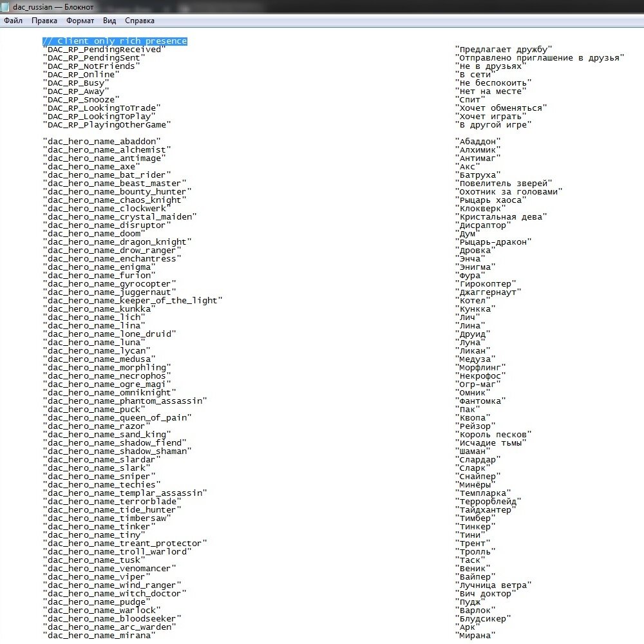The height and width of the screenshot is (644, 644).
Task: Click the "dac_hero_name_abaddon" key
Action: click(x=102, y=142)
